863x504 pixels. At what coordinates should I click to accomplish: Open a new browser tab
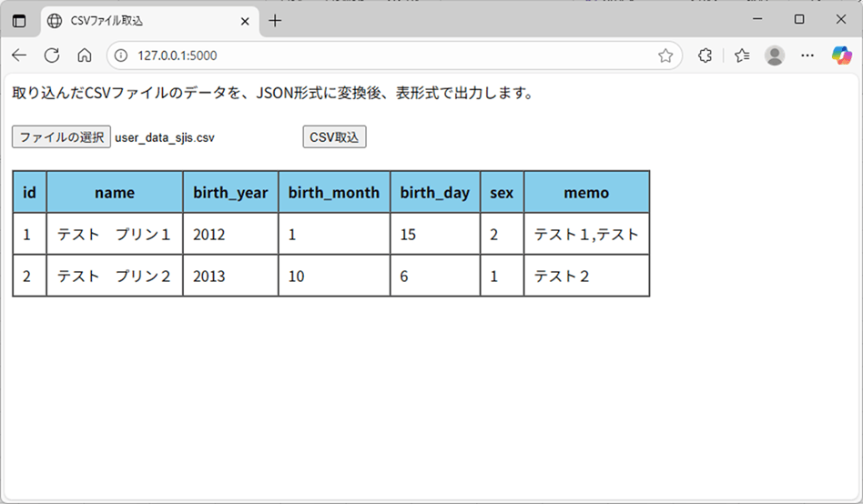coord(275,20)
